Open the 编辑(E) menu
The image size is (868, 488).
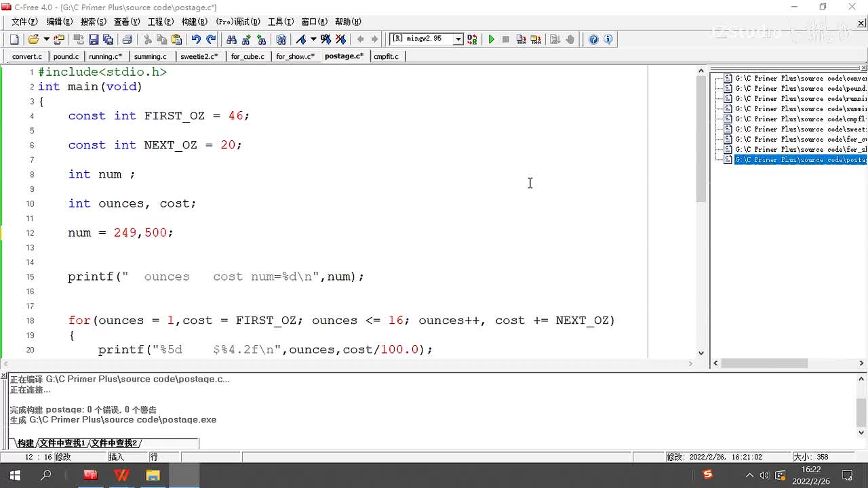[x=58, y=22]
